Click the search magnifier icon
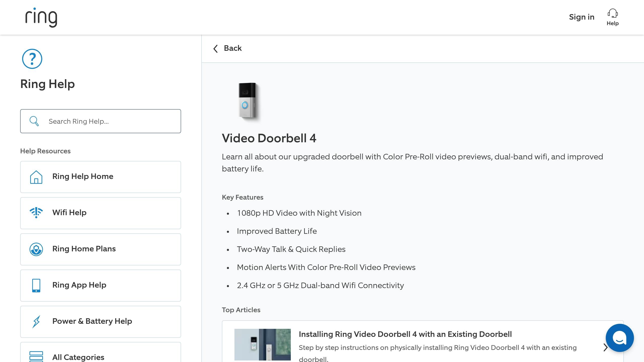 [x=34, y=121]
